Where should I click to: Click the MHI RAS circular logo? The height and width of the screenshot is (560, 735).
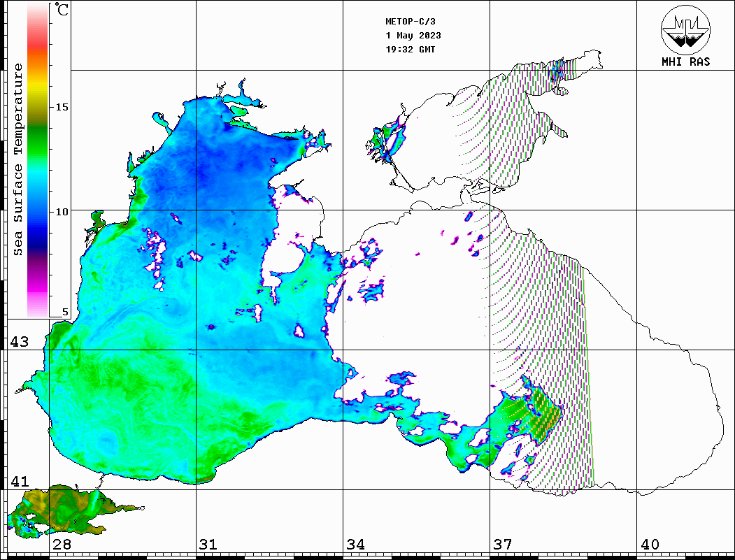pos(685,29)
